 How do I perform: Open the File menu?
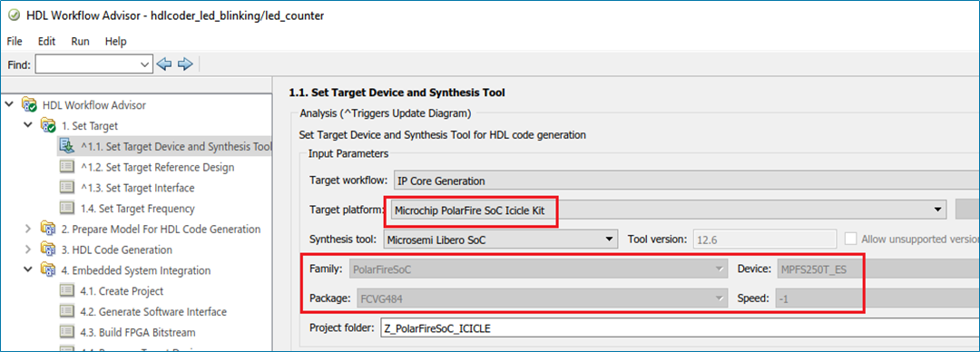click(15, 42)
